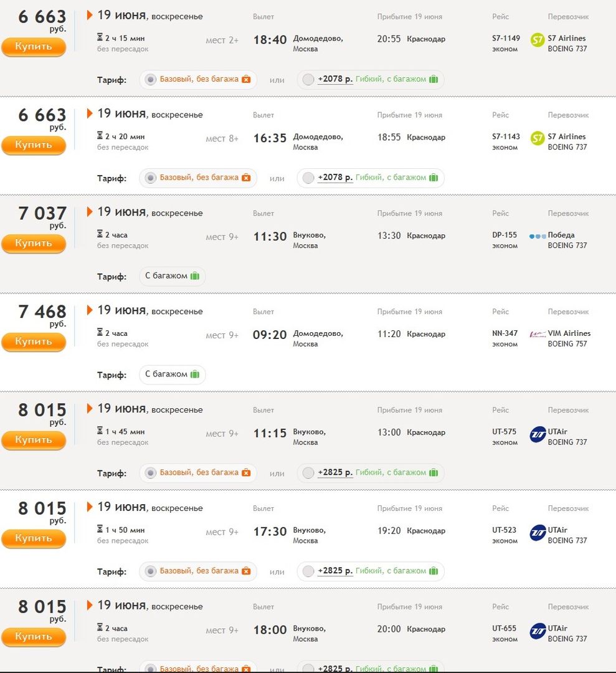Select the Базовый radio for flight UT-523
616x673 pixels.
[x=150, y=571]
